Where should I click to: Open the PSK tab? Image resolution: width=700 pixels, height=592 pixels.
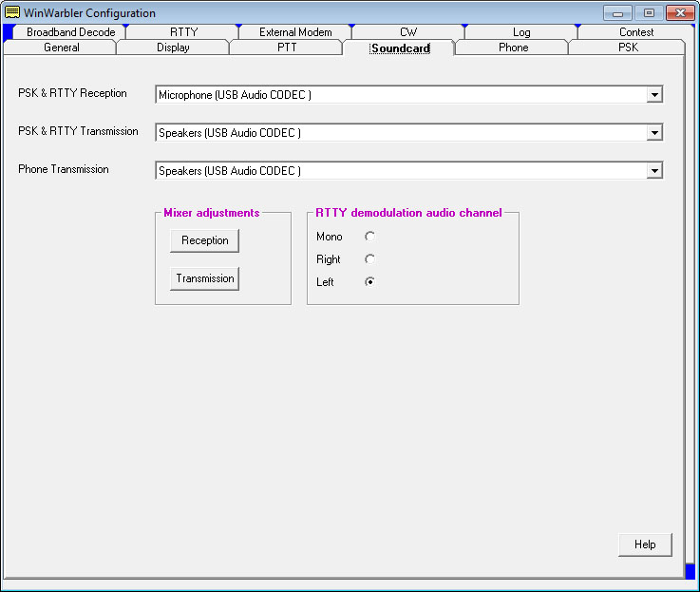pos(628,48)
